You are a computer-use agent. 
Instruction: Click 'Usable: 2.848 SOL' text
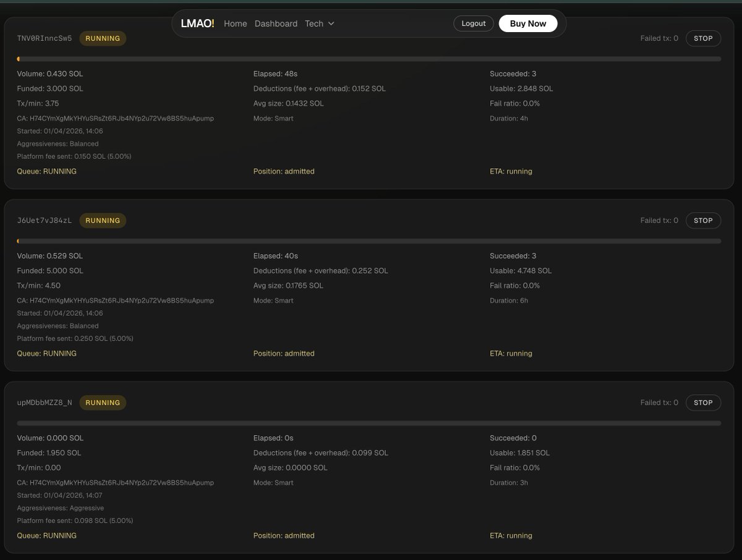click(521, 88)
